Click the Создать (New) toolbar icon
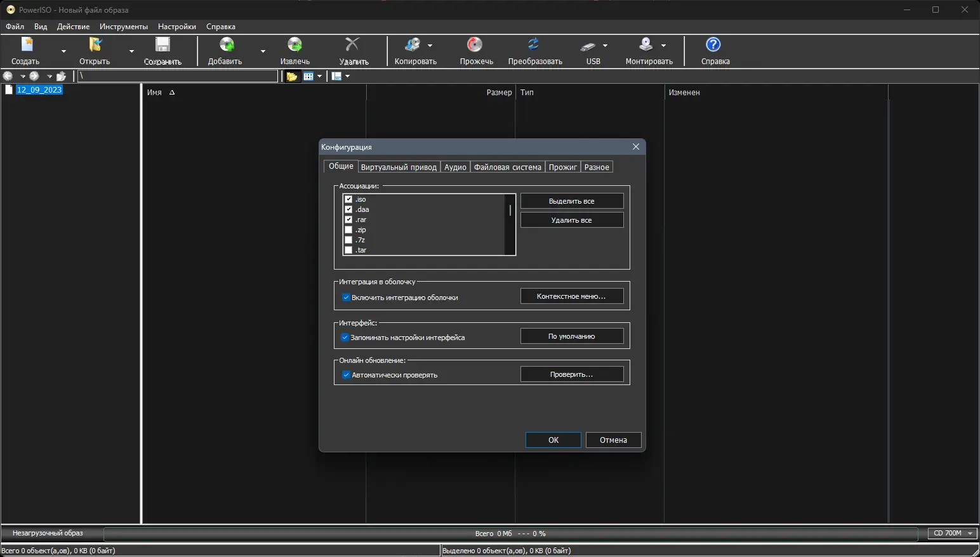 (27, 44)
